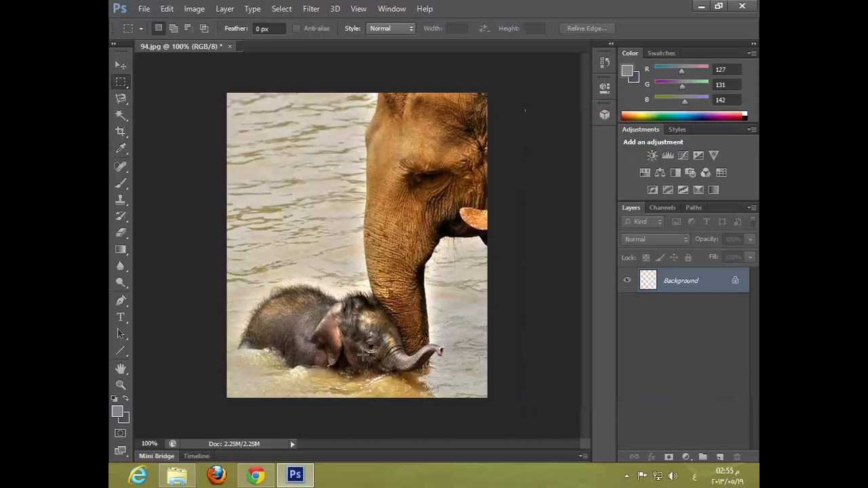Open the History panel icon
This screenshot has height=488, width=868.
604,62
